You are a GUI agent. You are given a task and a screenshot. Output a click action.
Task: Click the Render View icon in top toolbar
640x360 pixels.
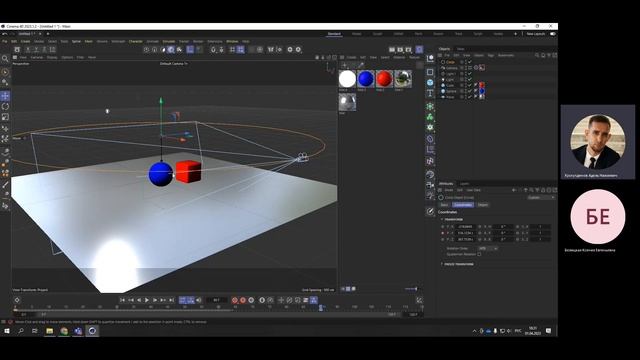[x=392, y=49]
